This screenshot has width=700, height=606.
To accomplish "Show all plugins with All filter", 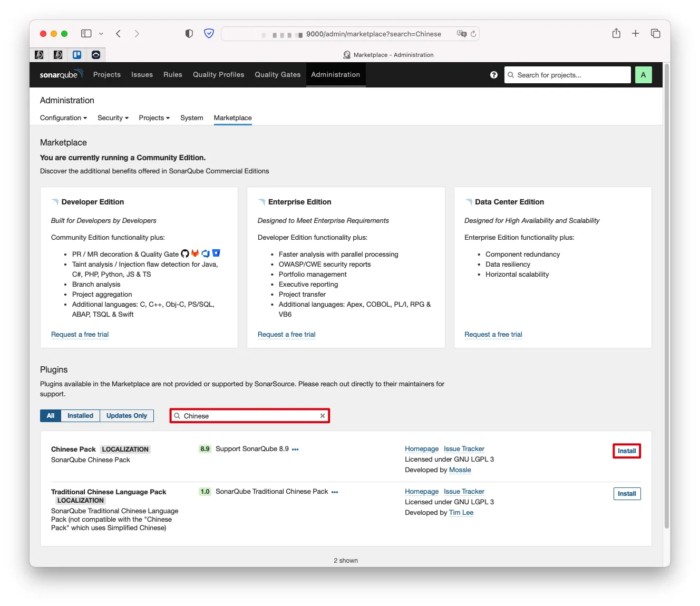I will click(51, 416).
